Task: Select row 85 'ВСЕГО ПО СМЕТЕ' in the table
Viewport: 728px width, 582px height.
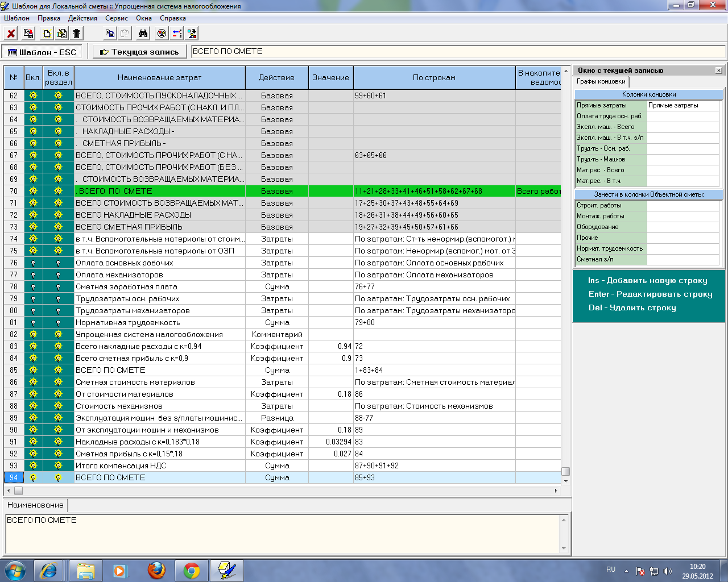Action: coord(110,371)
